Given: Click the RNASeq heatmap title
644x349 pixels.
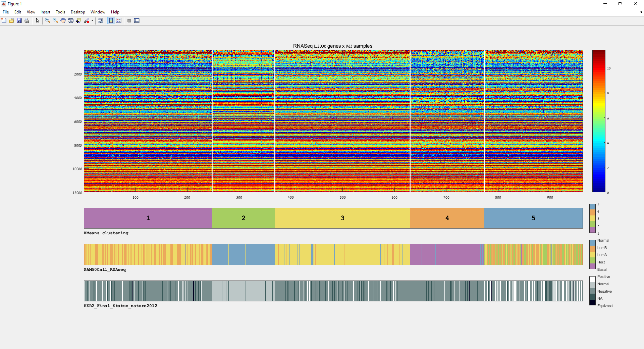Looking at the screenshot, I should (x=333, y=46).
